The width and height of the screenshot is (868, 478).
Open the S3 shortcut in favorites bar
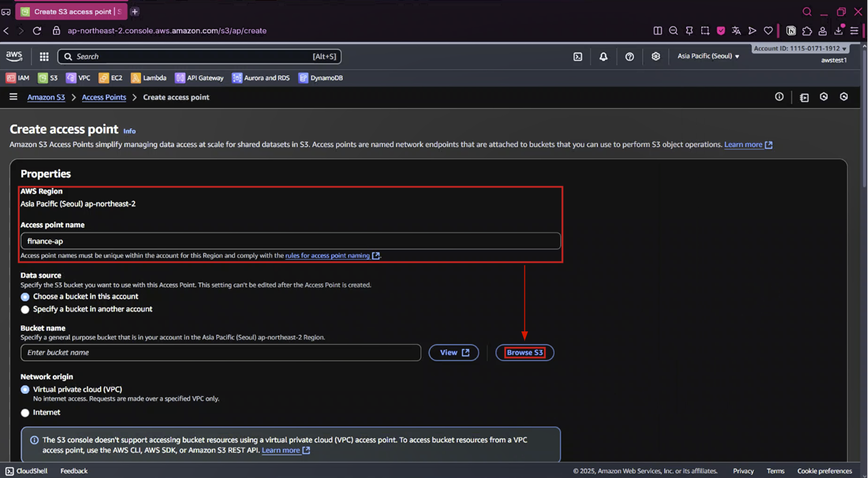(x=48, y=78)
